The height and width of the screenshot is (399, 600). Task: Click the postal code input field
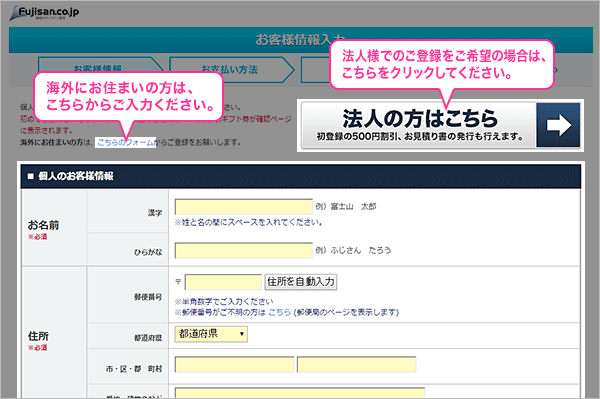pos(223,282)
